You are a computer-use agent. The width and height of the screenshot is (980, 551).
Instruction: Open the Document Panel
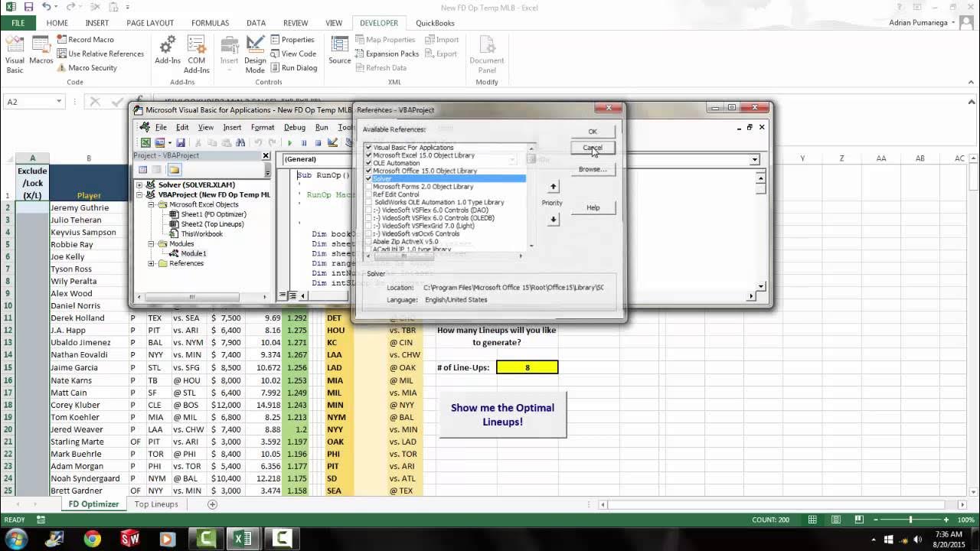486,54
